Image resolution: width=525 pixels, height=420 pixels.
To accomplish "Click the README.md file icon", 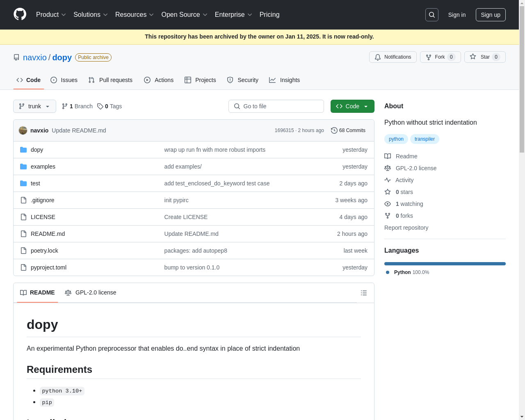I will coord(23,234).
